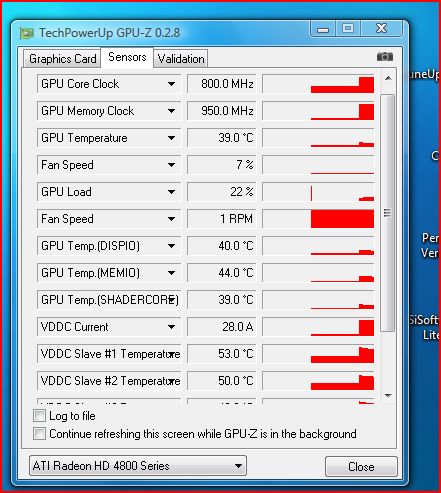The width and height of the screenshot is (441, 493).
Task: Switch to the Graphics Card tab
Action: coord(62,59)
